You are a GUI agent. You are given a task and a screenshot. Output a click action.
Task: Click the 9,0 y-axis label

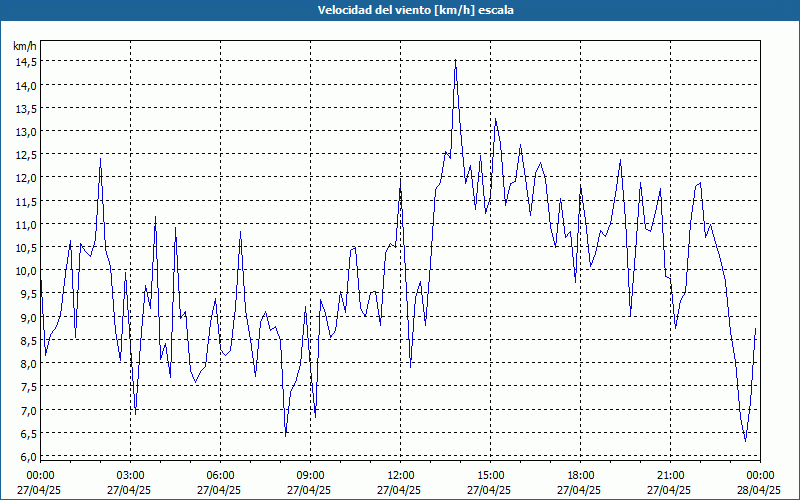(29, 317)
